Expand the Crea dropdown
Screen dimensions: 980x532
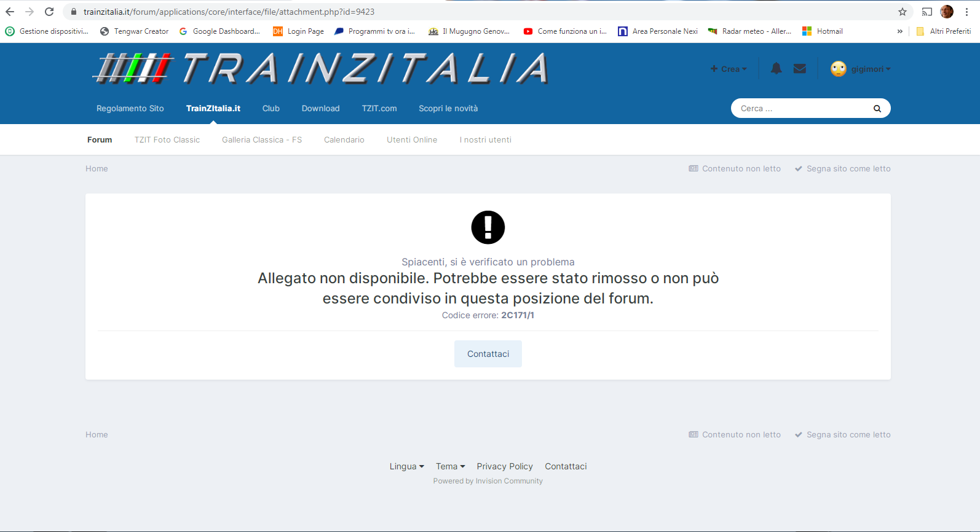[x=729, y=69]
